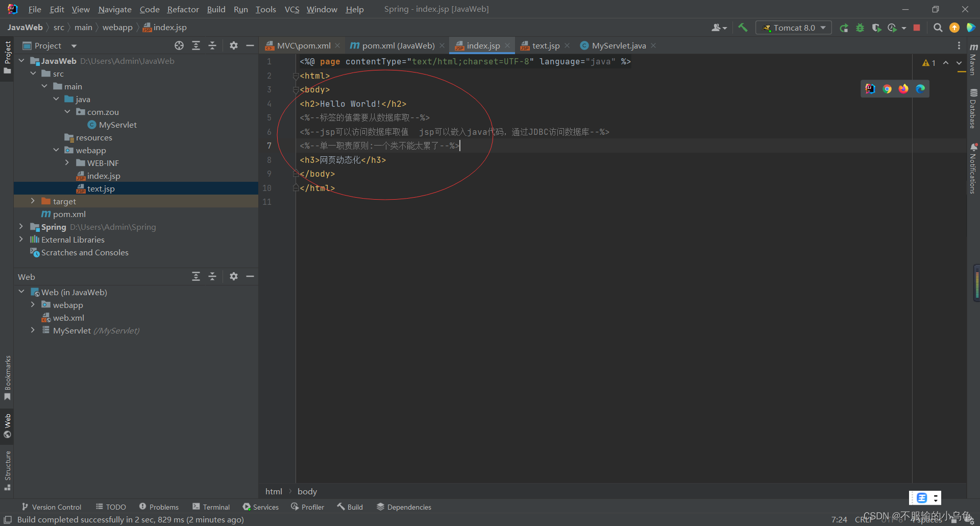This screenshot has height=526, width=980.
Task: Fold the html tag at line 2
Action: pos(296,76)
